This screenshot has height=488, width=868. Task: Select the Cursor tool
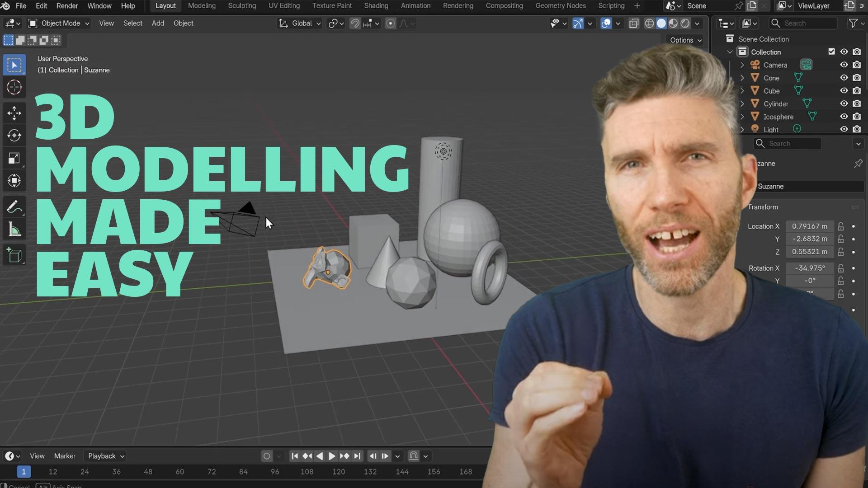(14, 87)
